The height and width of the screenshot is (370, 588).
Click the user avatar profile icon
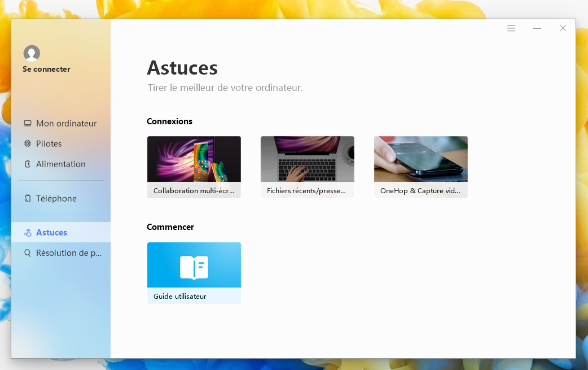pyautogui.click(x=32, y=53)
